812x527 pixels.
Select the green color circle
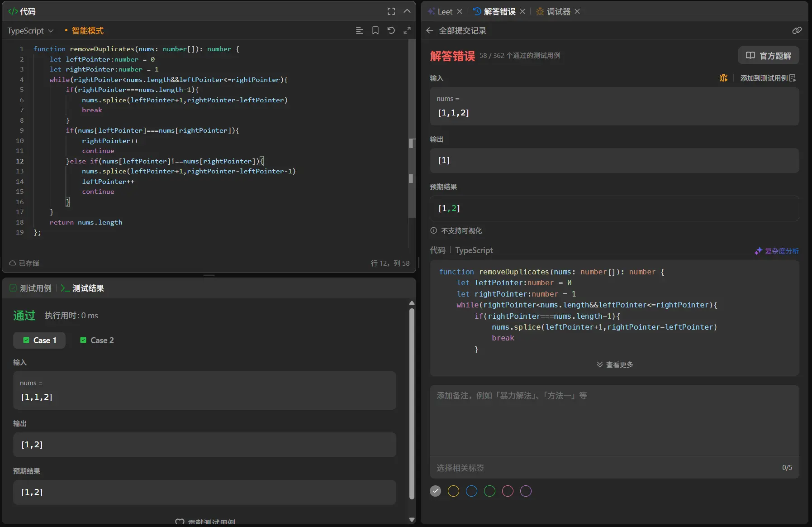tap(489, 491)
